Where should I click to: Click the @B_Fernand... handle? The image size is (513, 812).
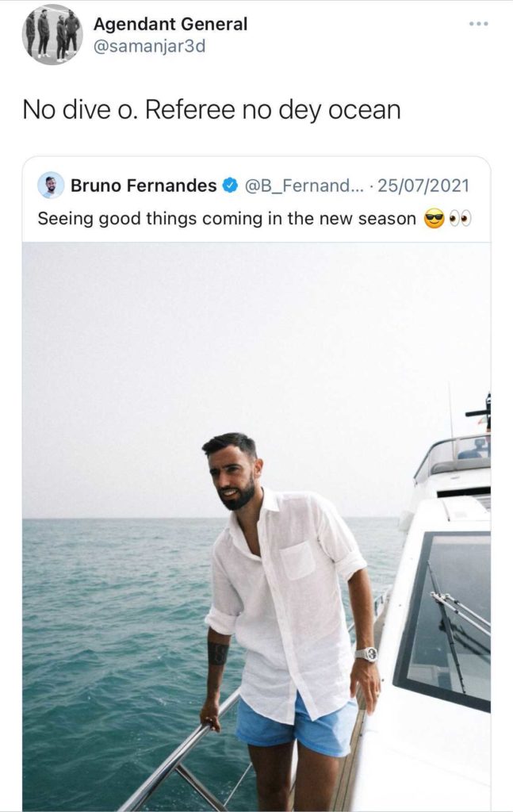300,186
